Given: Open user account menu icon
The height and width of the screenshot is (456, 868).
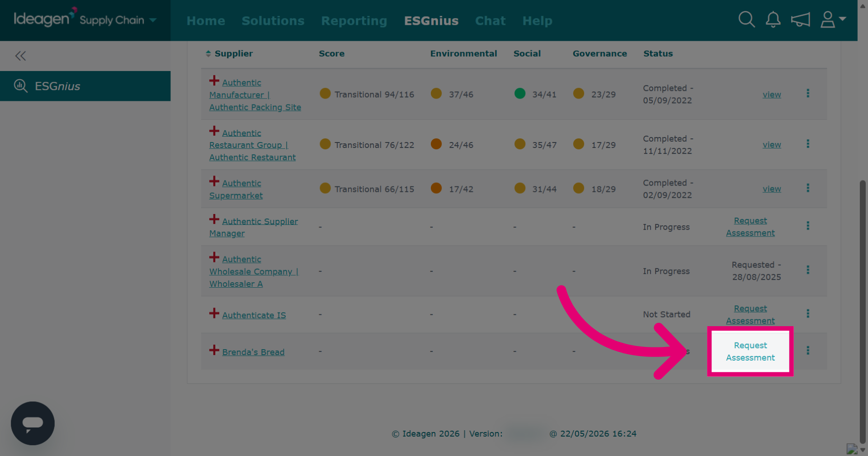Looking at the screenshot, I should pyautogui.click(x=833, y=19).
